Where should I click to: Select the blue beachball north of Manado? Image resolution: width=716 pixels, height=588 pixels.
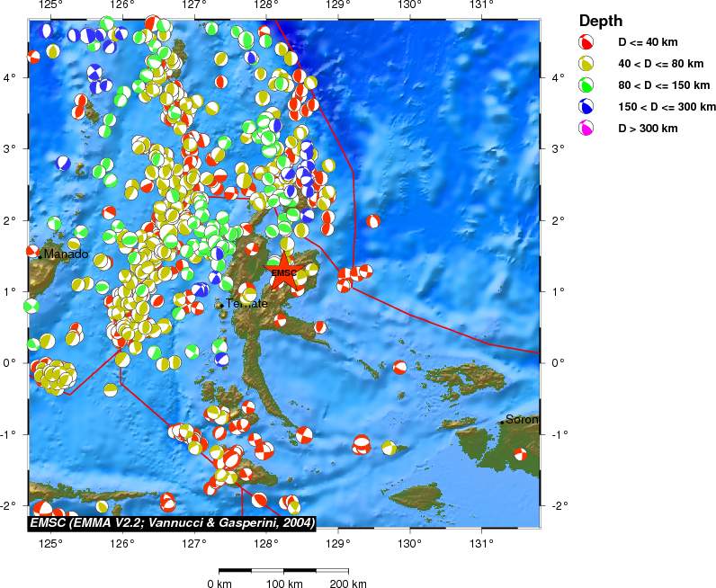click(x=63, y=164)
